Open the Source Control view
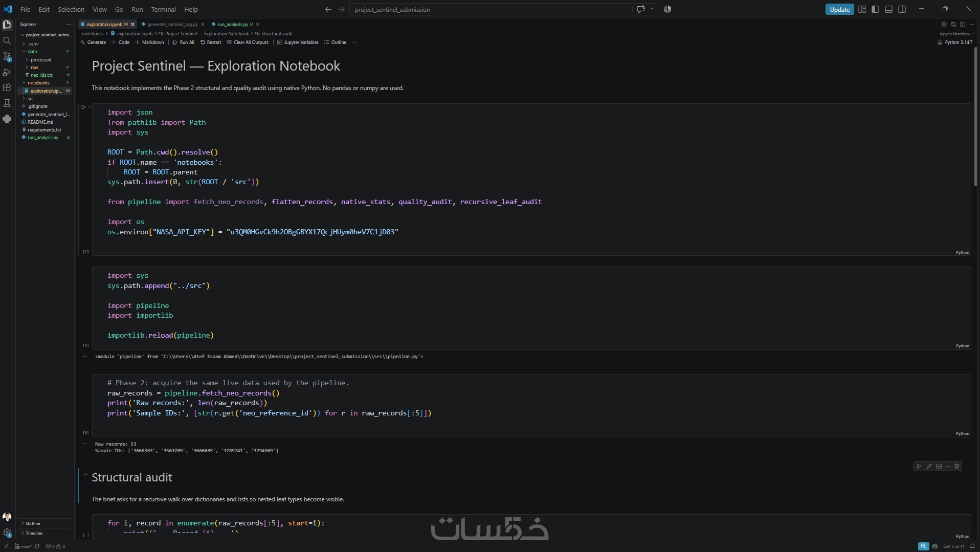The image size is (980, 552). click(7, 56)
